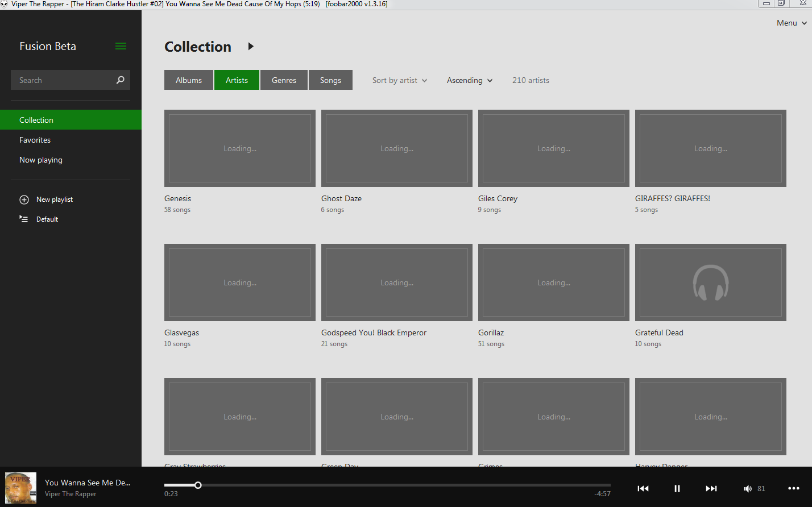The image size is (812, 507).
Task: Switch to the Albums tab
Action: pyautogui.click(x=189, y=80)
